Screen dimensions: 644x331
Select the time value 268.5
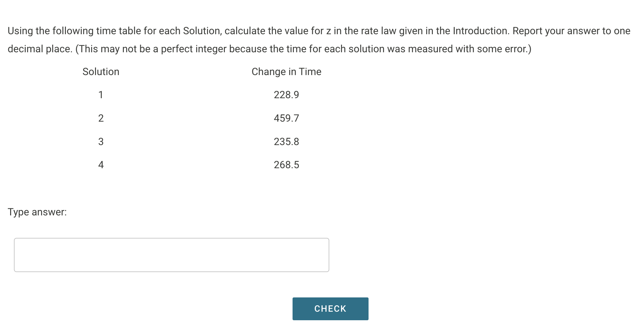click(286, 165)
